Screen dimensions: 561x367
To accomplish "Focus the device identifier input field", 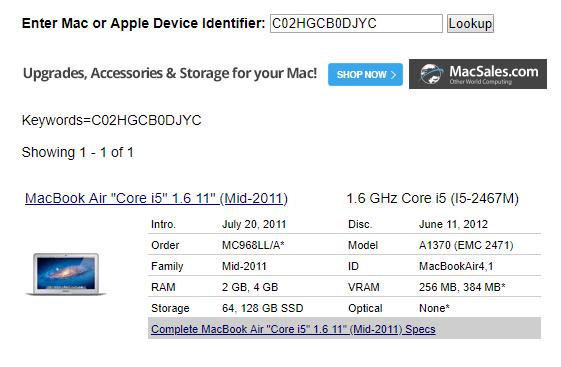I will tap(356, 24).
